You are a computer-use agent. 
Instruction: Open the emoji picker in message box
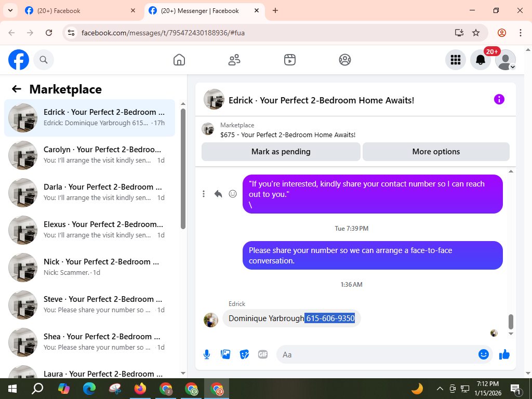tap(484, 354)
